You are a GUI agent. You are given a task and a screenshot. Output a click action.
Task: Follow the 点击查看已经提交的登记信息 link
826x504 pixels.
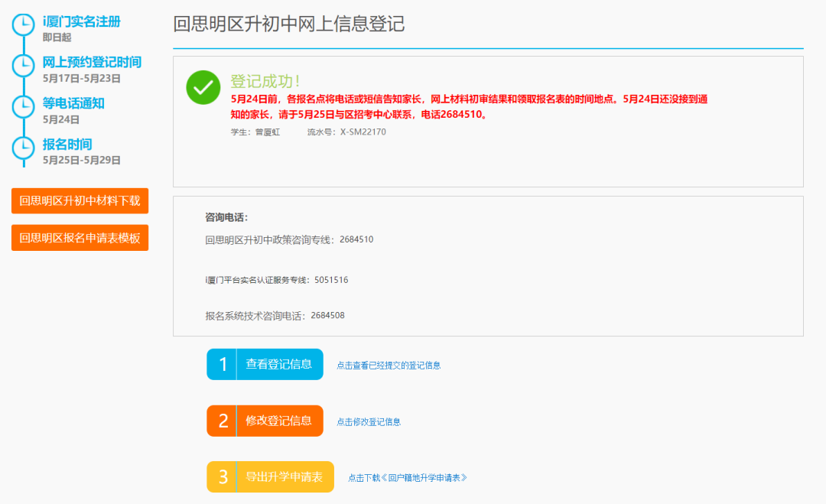pos(389,366)
